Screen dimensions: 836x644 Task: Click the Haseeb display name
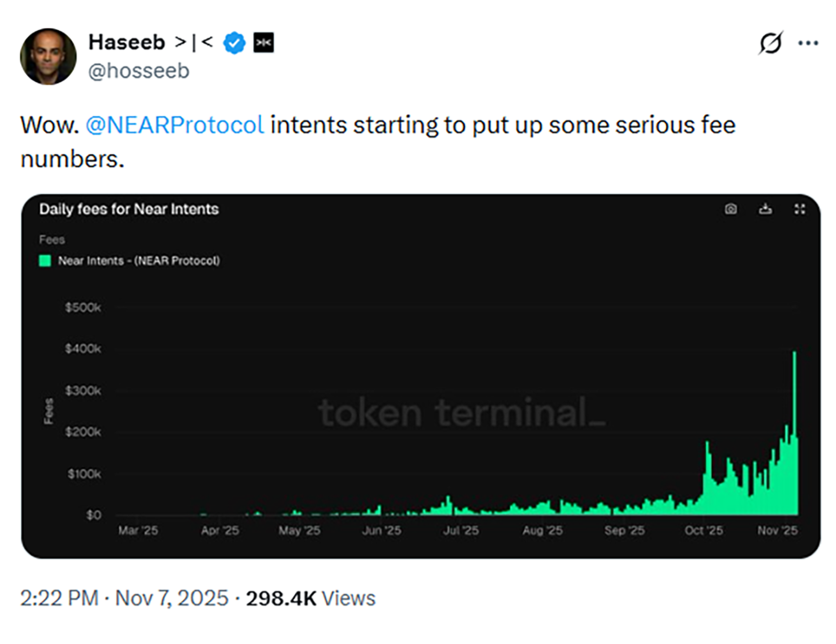127,42
